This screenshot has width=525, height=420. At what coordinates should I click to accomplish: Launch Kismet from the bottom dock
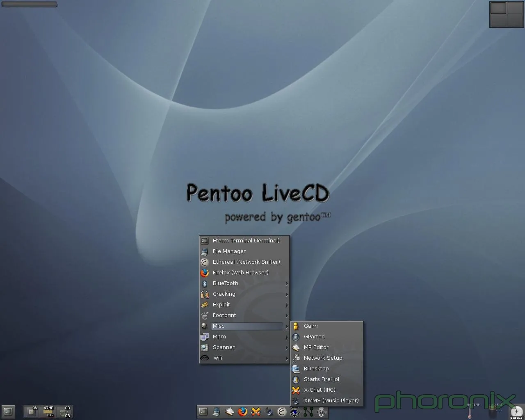coord(321,411)
